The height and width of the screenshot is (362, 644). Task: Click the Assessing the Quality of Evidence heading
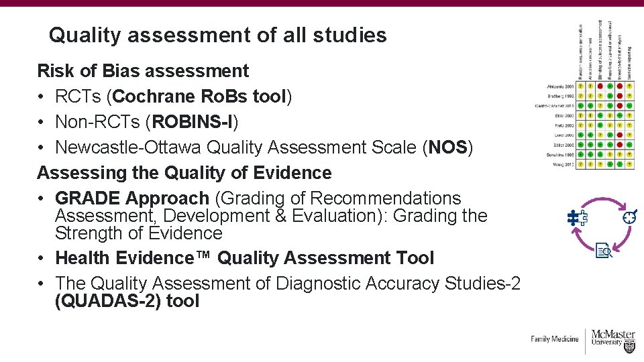pyautogui.click(x=184, y=173)
